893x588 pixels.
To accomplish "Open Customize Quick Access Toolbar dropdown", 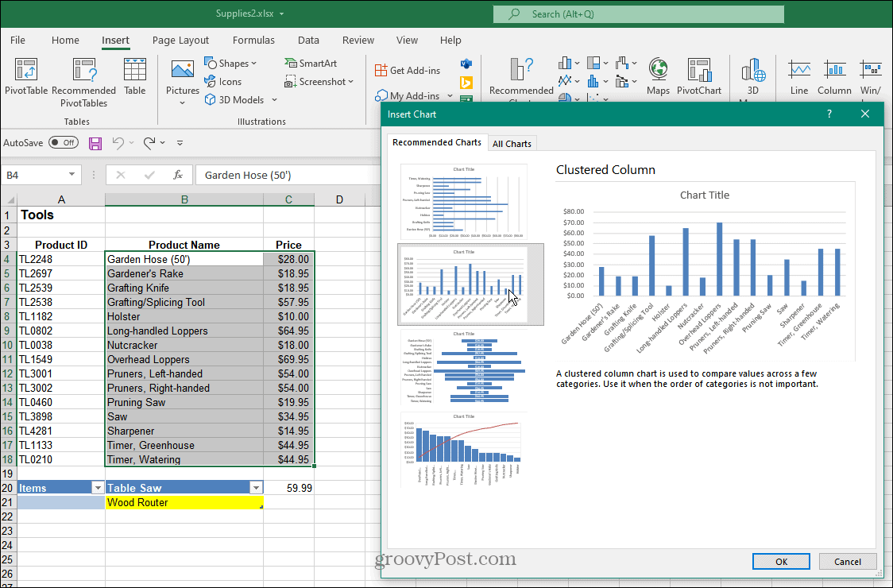I will tap(180, 143).
